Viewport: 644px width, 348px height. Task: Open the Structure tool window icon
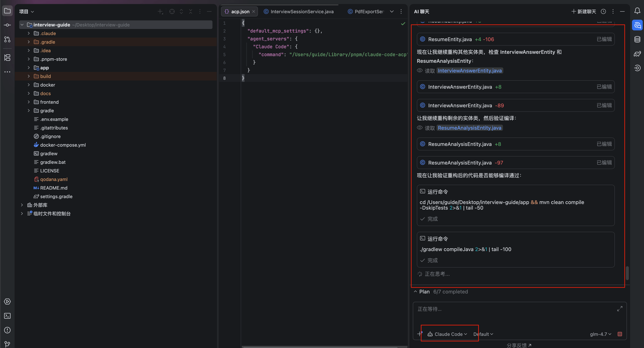point(7,58)
